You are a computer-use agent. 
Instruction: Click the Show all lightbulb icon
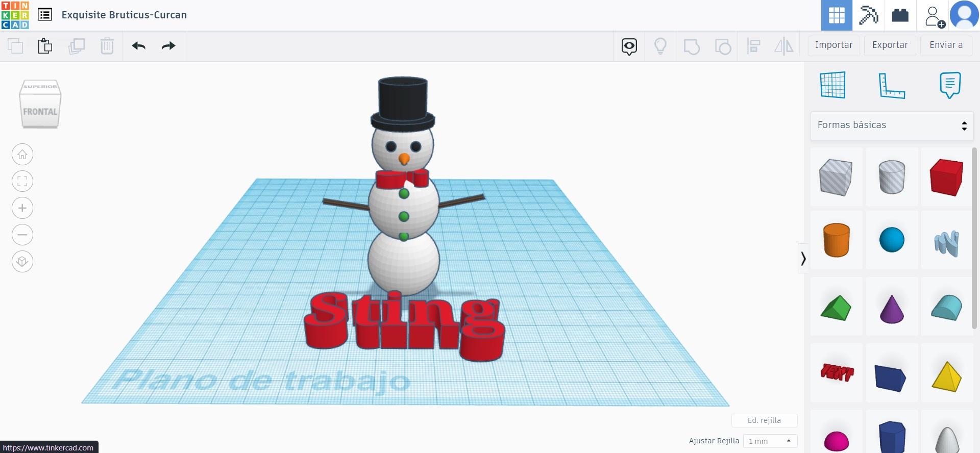(x=660, y=46)
